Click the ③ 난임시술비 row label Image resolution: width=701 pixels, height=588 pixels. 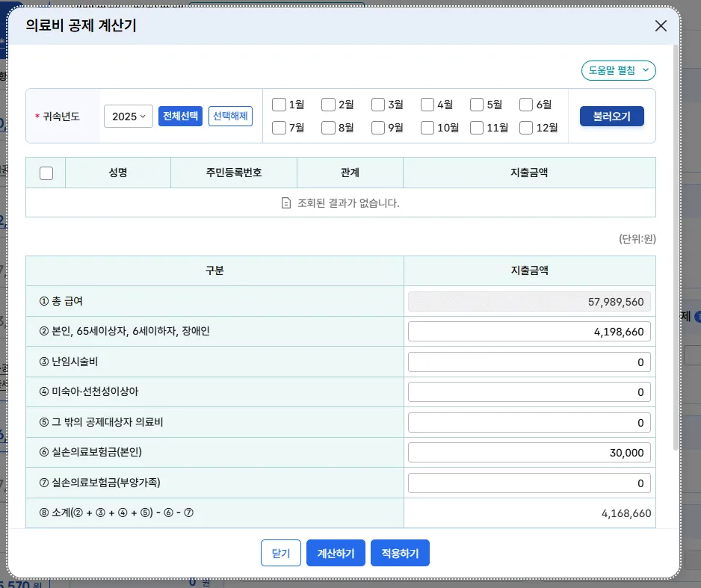[69, 362]
